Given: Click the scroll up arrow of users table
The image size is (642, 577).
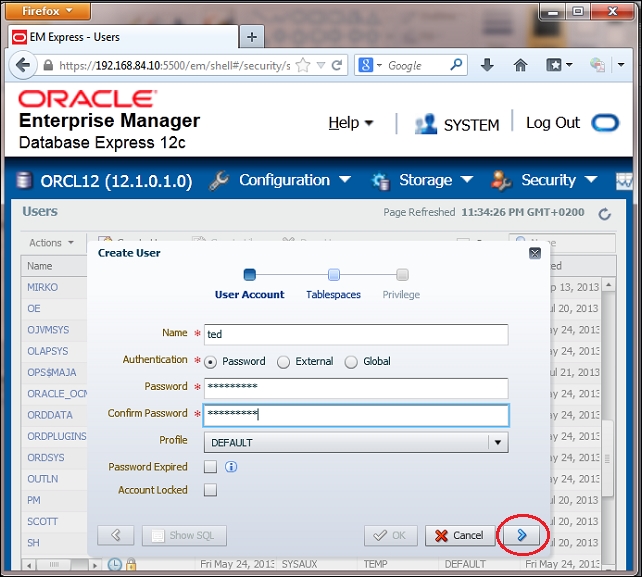Looking at the screenshot, I should tap(608, 284).
